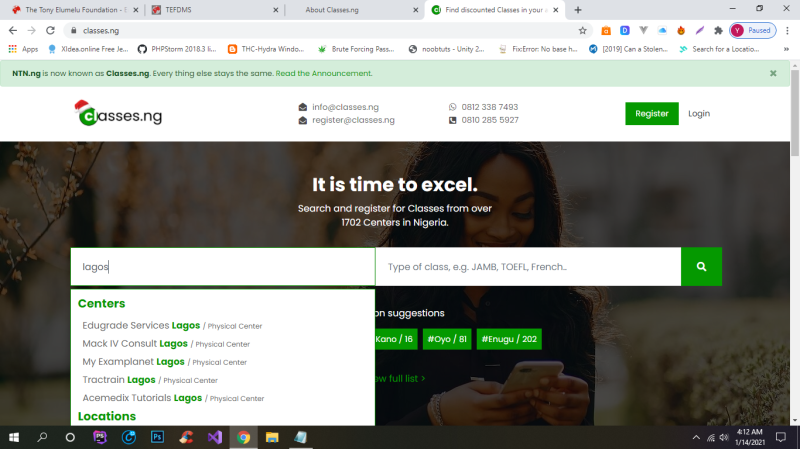Open the Read the Announcement link
Viewport: 800px width, 449px height.
click(x=323, y=73)
